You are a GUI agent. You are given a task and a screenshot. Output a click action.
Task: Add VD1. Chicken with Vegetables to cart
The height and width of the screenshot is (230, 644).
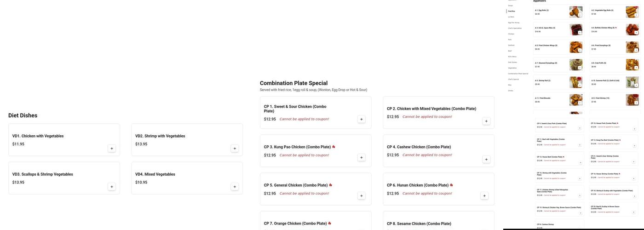click(112, 148)
